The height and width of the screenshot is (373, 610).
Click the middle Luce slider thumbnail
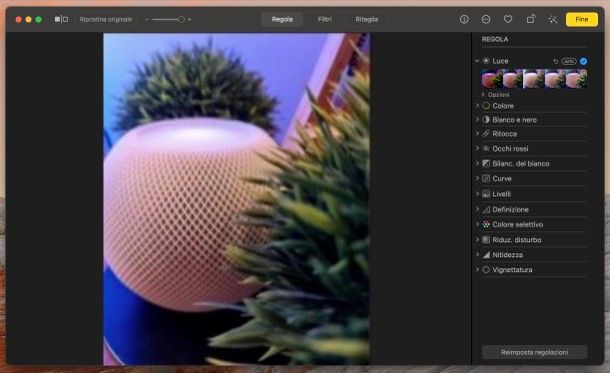[534, 79]
